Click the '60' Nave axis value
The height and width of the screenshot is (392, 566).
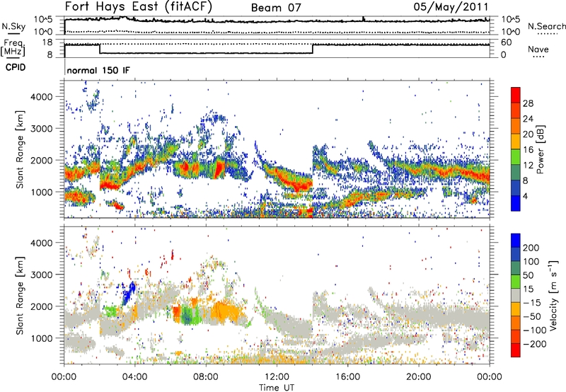[507, 42]
